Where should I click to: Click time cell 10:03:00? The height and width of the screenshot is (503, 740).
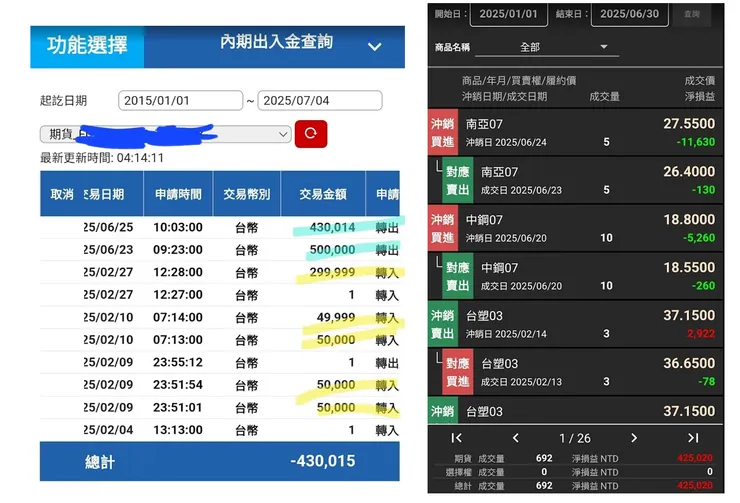coord(178,227)
